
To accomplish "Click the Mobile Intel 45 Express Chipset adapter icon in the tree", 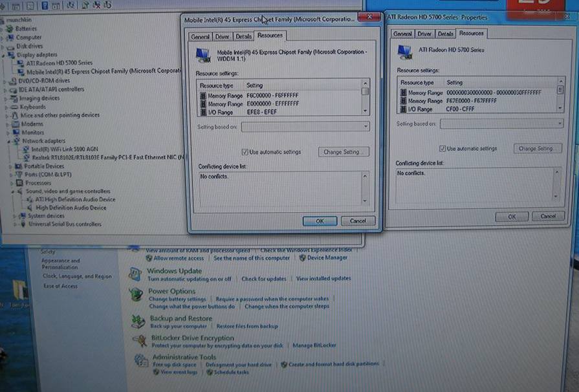I will (x=21, y=72).
